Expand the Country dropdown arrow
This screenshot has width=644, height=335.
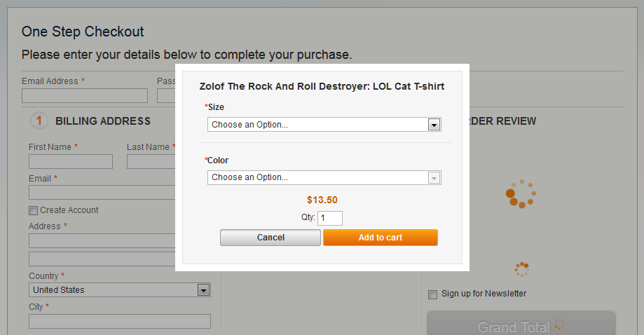(203, 290)
